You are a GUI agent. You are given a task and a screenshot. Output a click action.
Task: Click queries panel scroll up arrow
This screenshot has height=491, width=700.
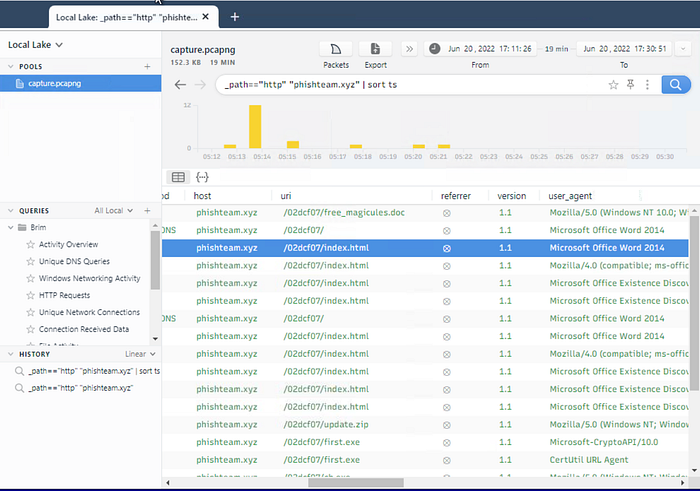point(155,225)
